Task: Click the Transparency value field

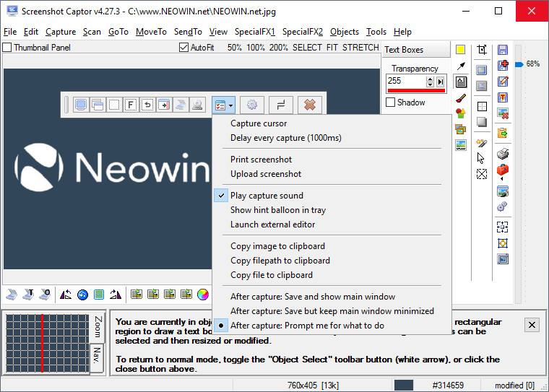Action: (406, 81)
